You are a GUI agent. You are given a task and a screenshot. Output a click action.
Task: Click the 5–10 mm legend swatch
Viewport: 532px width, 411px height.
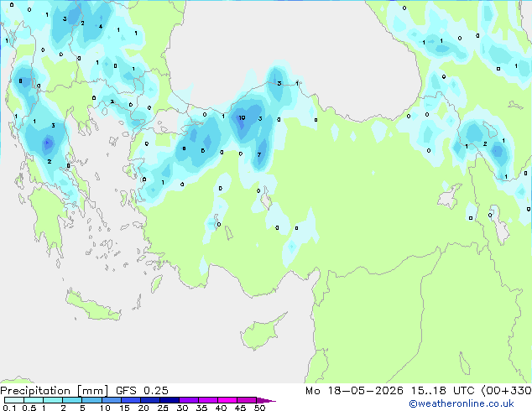point(91,400)
